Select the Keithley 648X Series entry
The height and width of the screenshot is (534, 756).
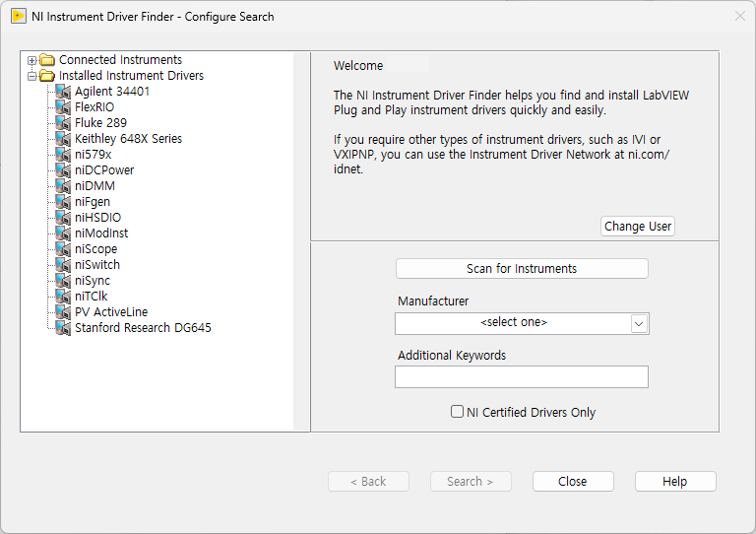click(x=128, y=139)
